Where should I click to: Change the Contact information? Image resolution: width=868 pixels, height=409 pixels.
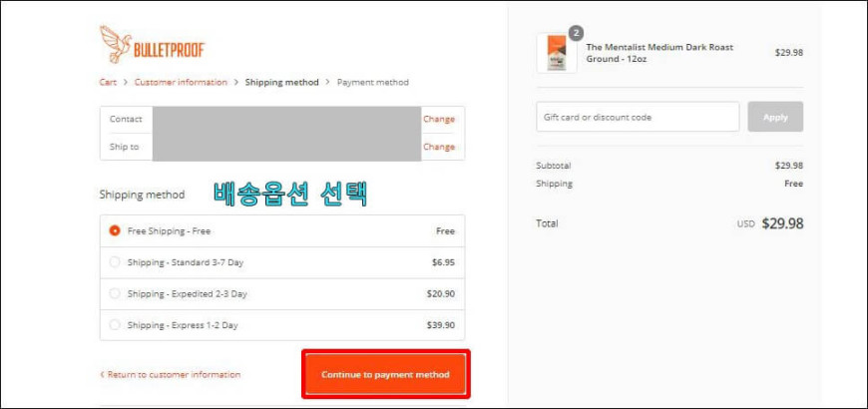click(x=438, y=119)
